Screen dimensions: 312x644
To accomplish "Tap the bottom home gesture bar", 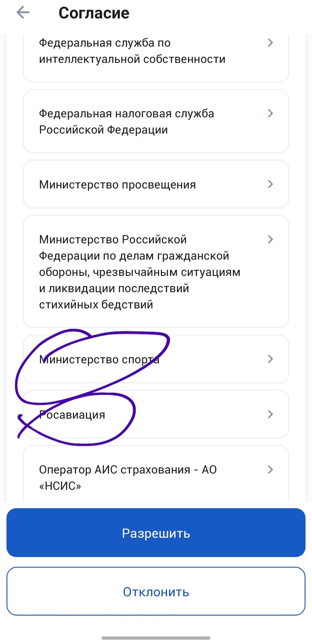I will [156, 638].
